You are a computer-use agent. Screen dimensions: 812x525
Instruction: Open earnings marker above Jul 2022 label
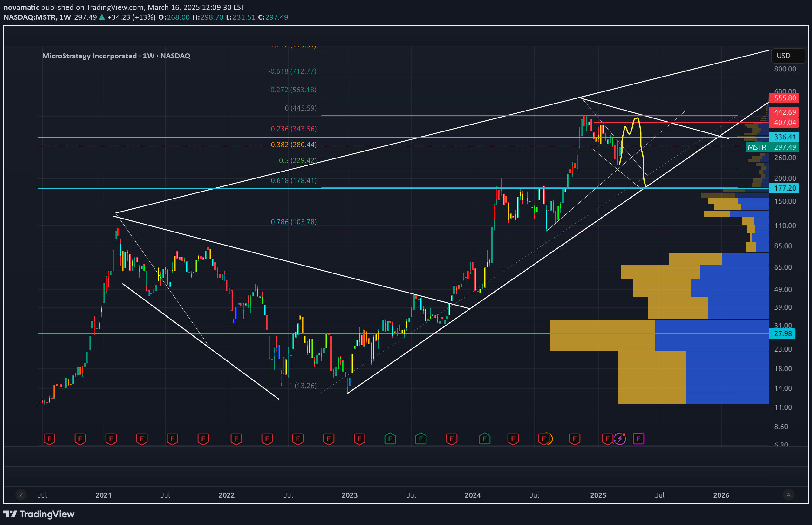coord(298,439)
